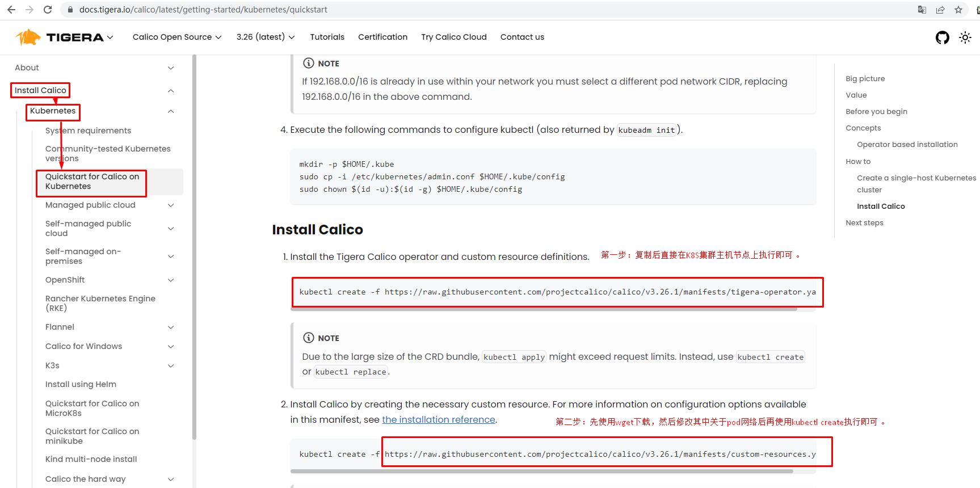Toggle light/dark mode sun icon
980x488 pixels.
point(965,37)
